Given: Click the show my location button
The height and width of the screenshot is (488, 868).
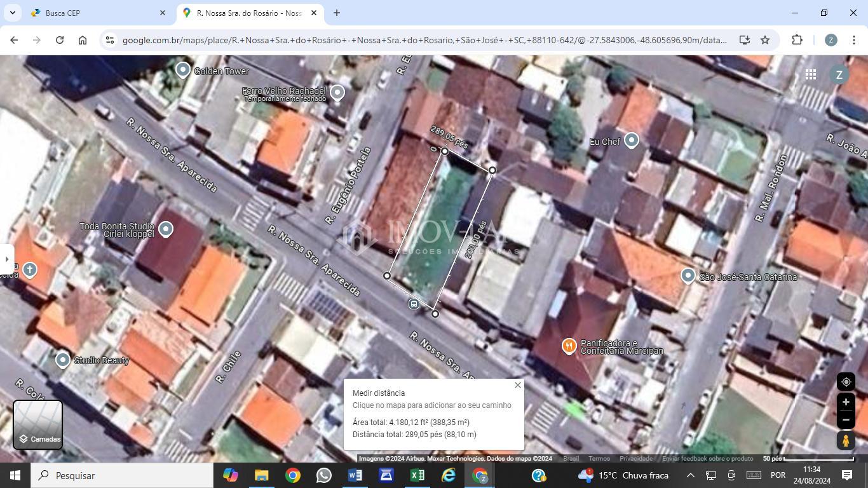Looking at the screenshot, I should tap(845, 382).
